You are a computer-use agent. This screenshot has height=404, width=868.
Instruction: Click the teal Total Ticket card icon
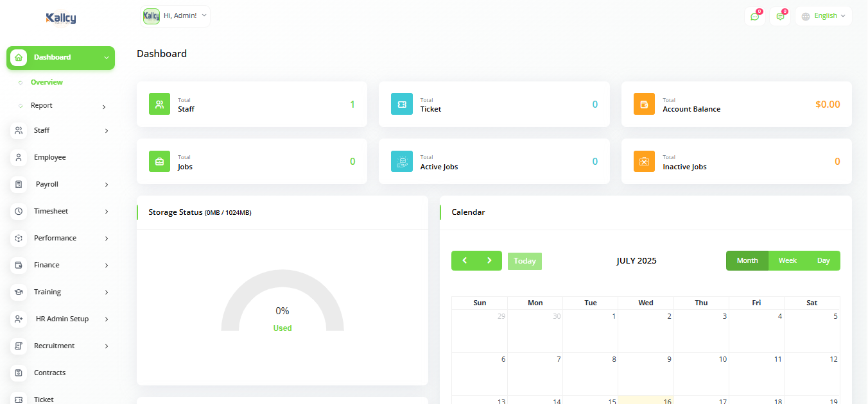402,104
